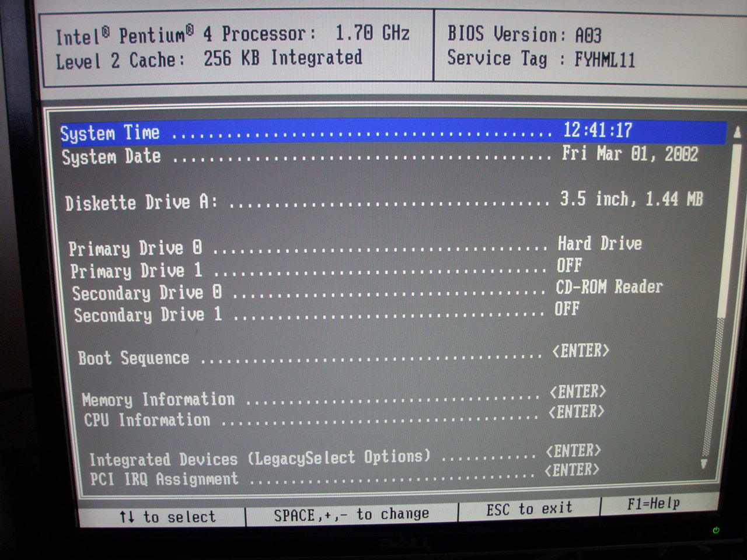Image resolution: width=747 pixels, height=560 pixels.
Task: Click the SPACE,+,- to change hint
Action: 351,514
